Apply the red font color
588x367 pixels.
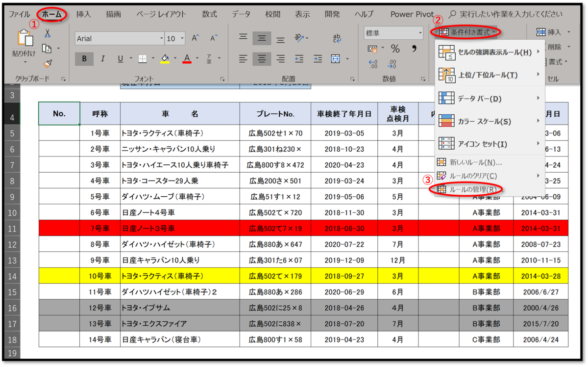point(187,59)
